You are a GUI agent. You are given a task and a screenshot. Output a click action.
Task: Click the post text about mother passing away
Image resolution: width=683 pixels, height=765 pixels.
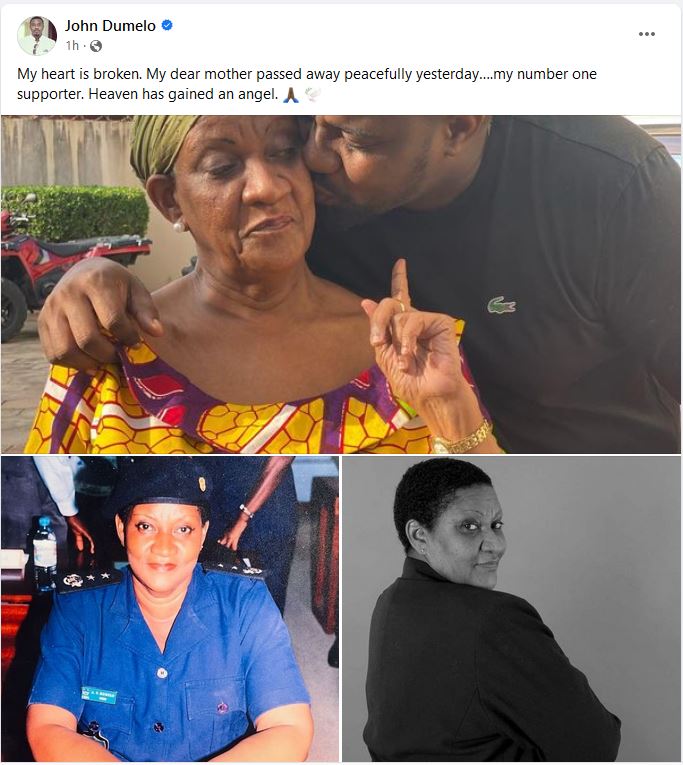click(307, 84)
